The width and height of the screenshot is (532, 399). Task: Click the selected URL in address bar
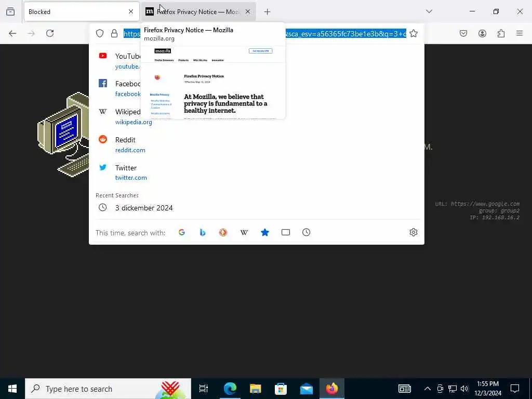[264, 34]
